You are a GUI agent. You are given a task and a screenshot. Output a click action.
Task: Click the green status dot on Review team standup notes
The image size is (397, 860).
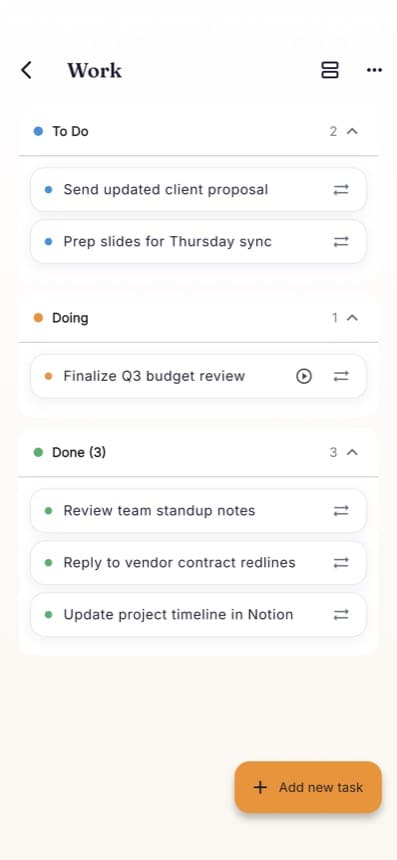tap(48, 511)
